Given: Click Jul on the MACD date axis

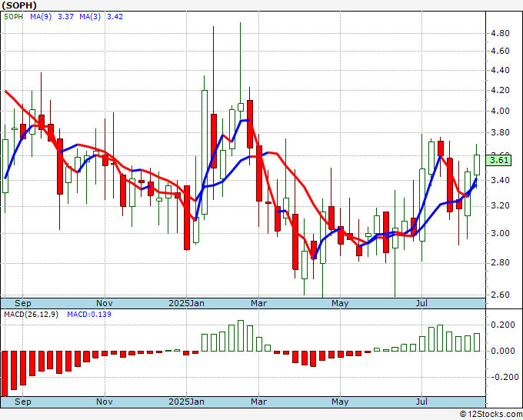Looking at the screenshot, I should [422, 402].
